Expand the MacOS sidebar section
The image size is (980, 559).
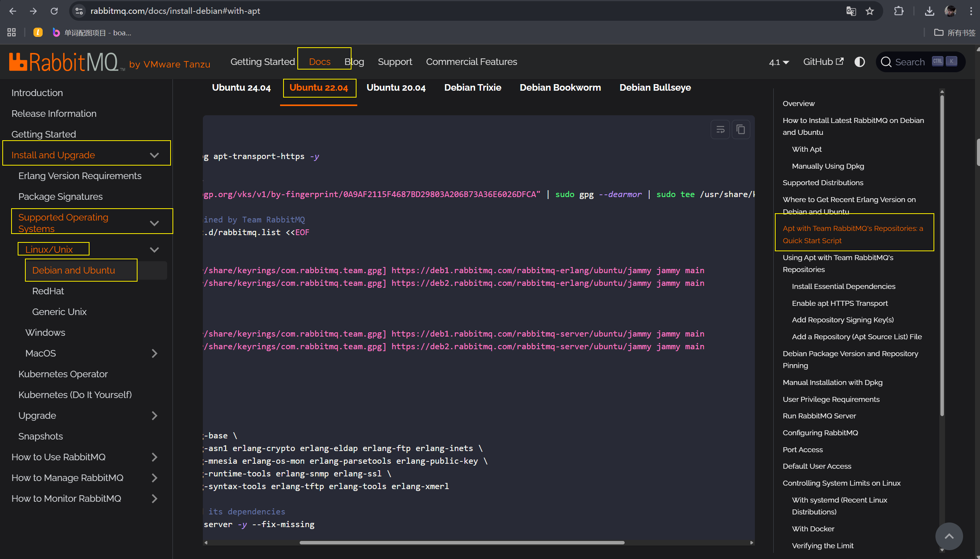point(154,353)
